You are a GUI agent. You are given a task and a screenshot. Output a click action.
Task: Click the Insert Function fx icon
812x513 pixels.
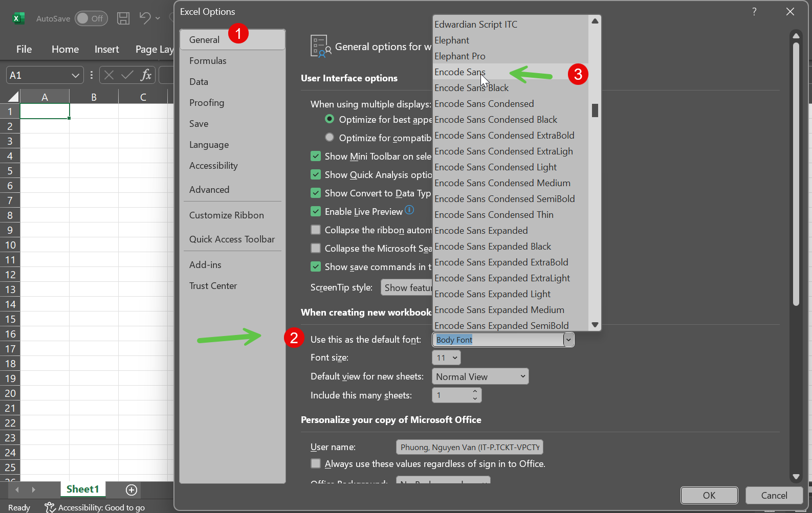[x=146, y=75]
